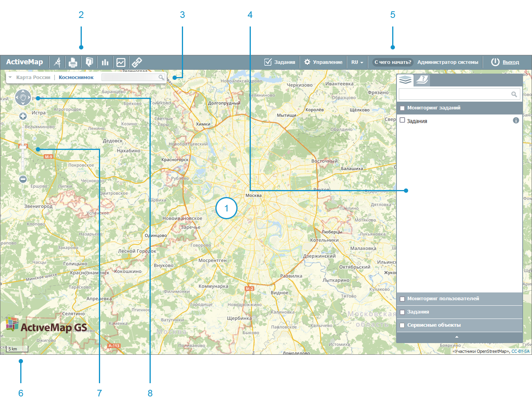This screenshot has height=412, width=532.
Task: Enable the Мониторинг пользователей checkbox
Action: pyautogui.click(x=402, y=299)
